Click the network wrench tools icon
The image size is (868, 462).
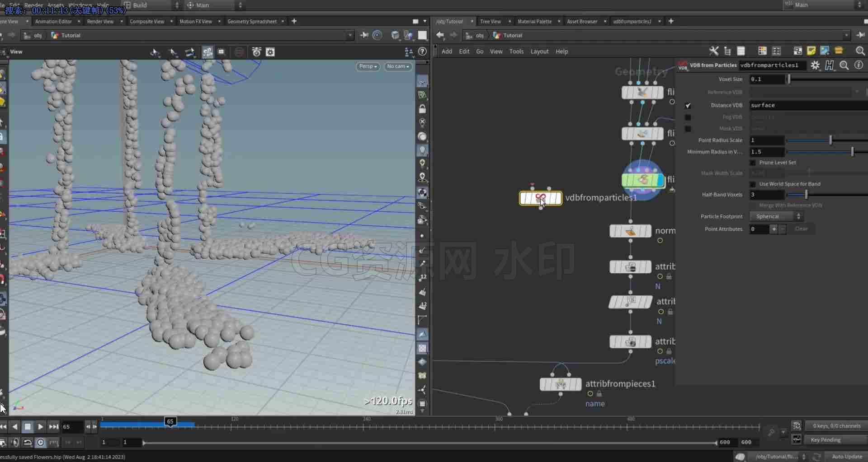click(x=714, y=51)
